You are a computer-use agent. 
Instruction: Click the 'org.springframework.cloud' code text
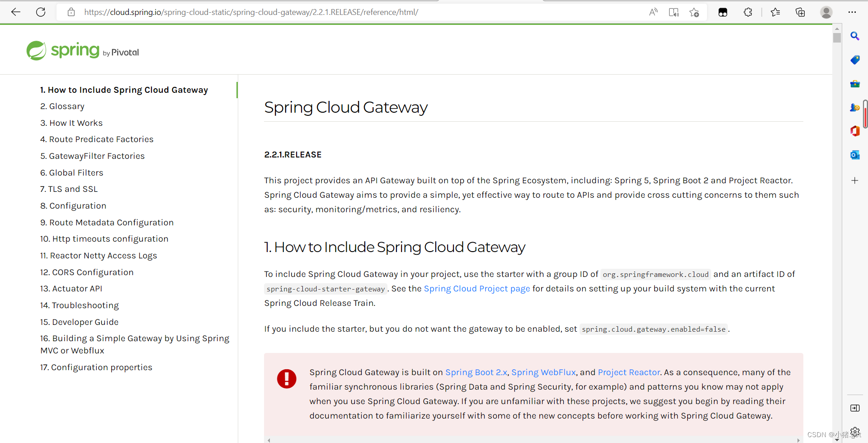pyautogui.click(x=656, y=275)
